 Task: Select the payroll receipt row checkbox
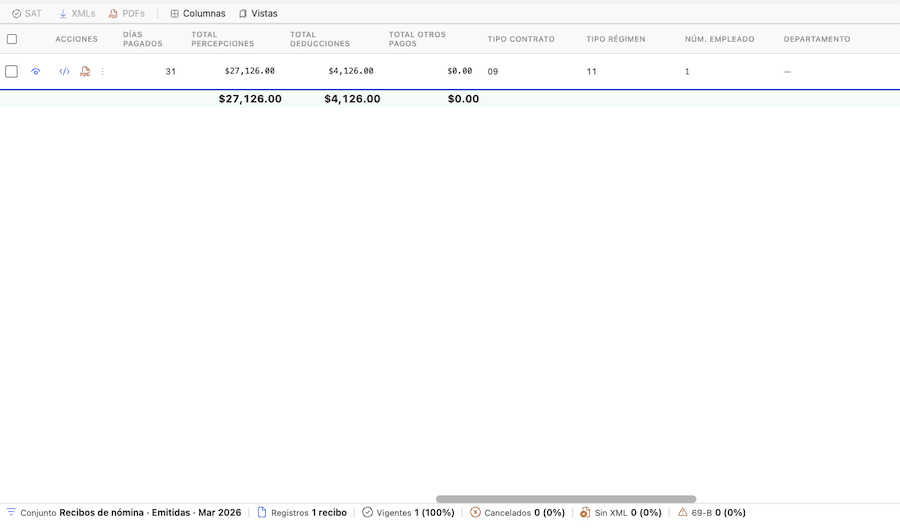(11, 71)
